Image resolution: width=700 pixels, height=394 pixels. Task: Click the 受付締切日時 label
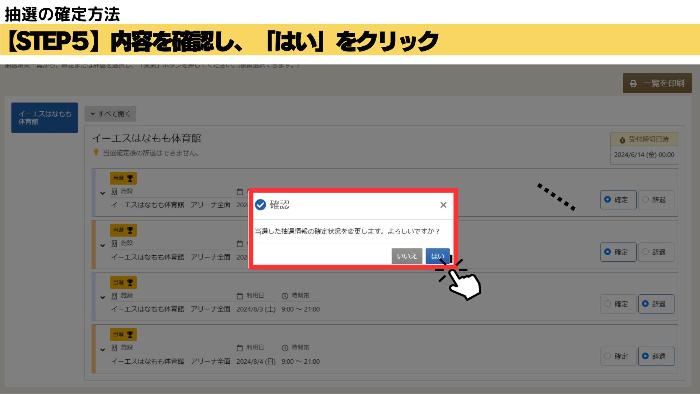click(x=649, y=140)
